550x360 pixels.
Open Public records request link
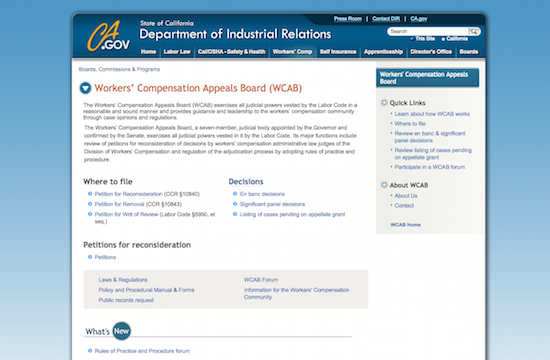[126, 300]
